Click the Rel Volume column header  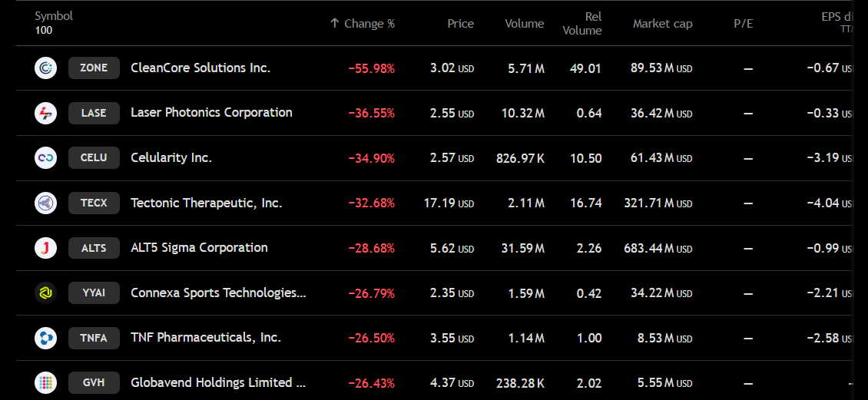point(582,24)
